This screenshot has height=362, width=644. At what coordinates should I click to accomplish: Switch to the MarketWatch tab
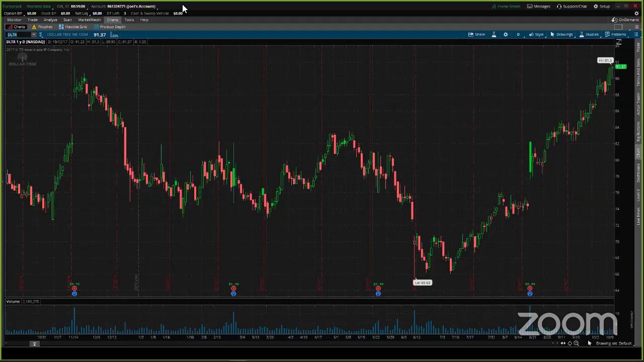click(89, 20)
